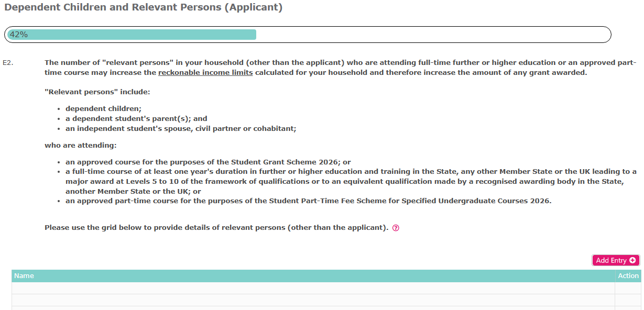The height and width of the screenshot is (310, 644).
Task: Click the E2 question number label
Action: click(x=8, y=63)
